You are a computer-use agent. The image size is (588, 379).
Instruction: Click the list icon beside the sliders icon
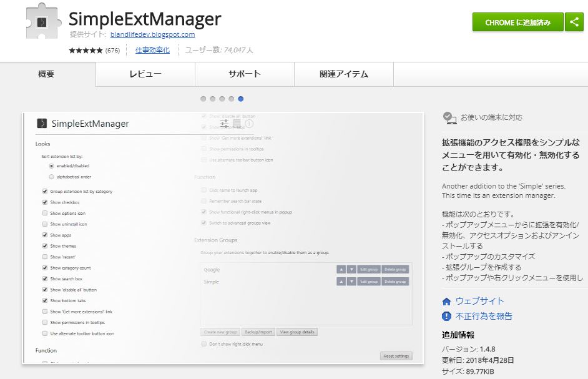click(237, 124)
